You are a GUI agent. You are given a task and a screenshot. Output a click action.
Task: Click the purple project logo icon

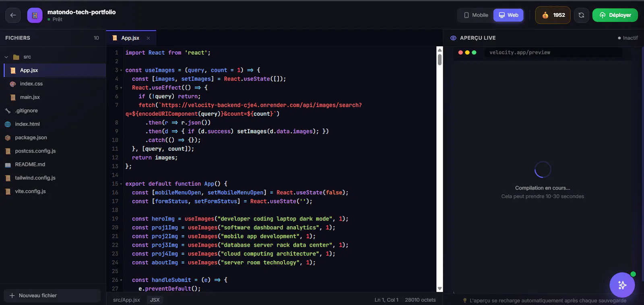pyautogui.click(x=35, y=15)
